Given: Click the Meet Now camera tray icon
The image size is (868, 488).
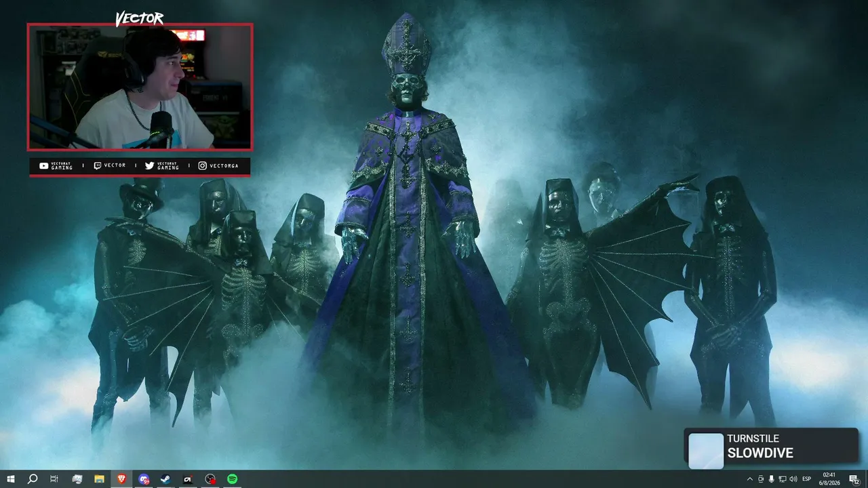Looking at the screenshot, I should pos(760,479).
